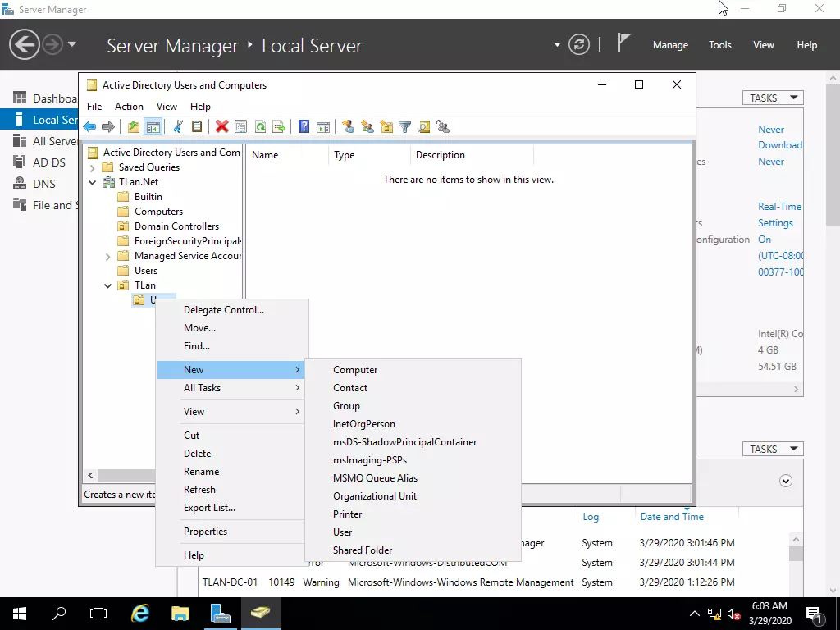Click the Name column header
The image size is (840, 630).
[x=287, y=155]
